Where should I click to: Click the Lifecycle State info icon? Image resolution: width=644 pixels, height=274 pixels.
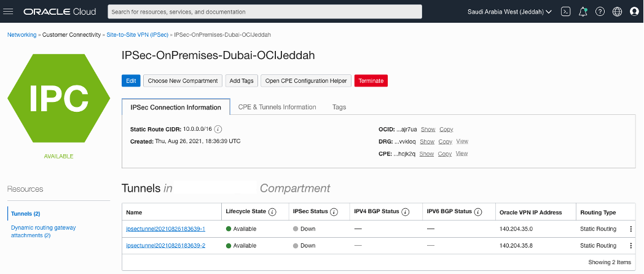tap(272, 212)
